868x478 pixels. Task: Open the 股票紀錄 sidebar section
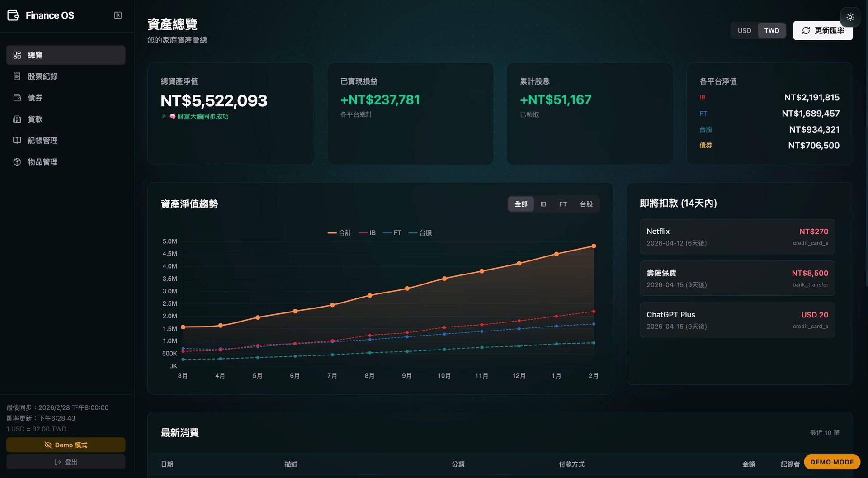click(43, 76)
